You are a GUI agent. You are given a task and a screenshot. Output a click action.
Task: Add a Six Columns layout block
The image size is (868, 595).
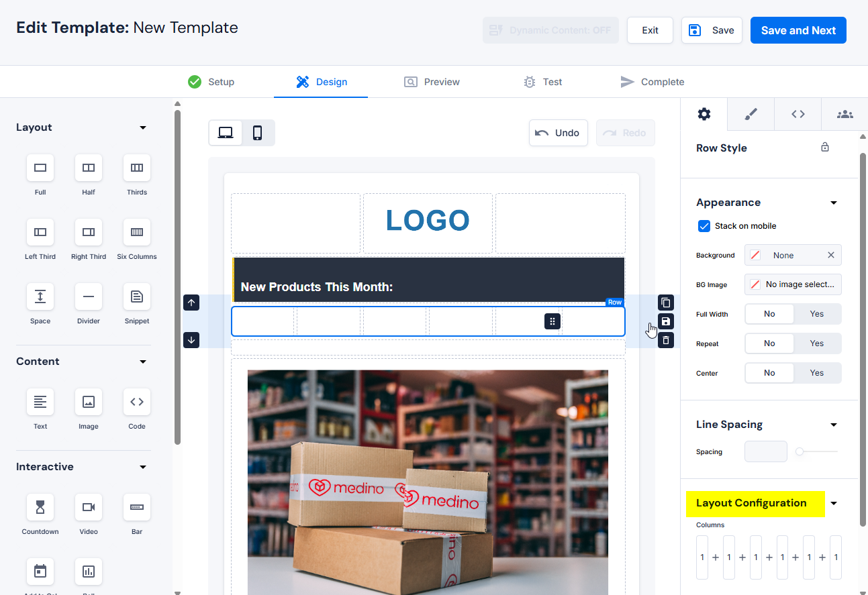tap(137, 232)
